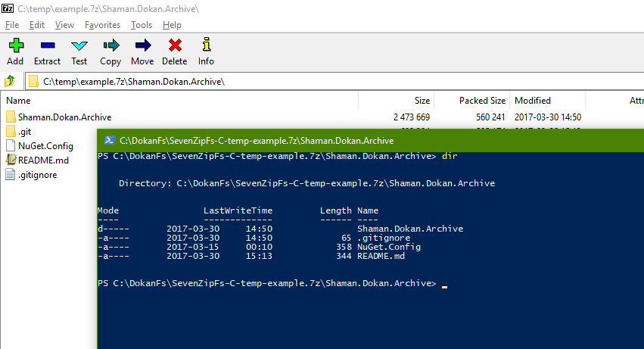Viewport: 644px width, 349px height.
Task: Click folder icon in address bar
Action: coord(34,82)
